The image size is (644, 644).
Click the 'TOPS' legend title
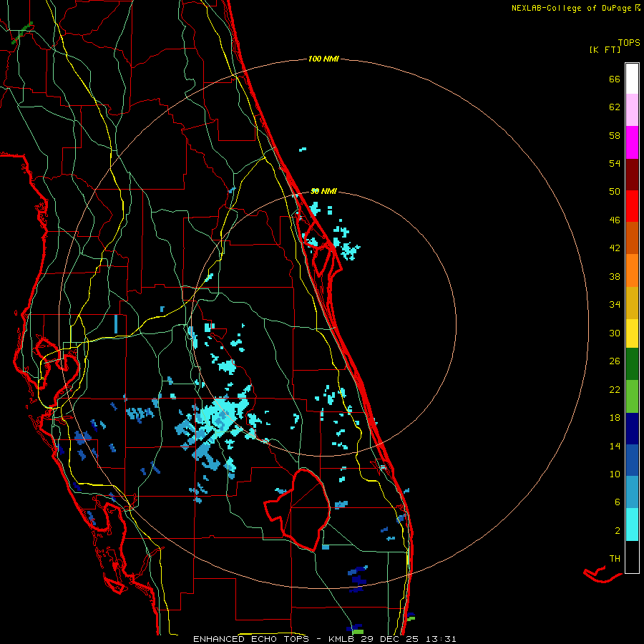tap(629, 42)
